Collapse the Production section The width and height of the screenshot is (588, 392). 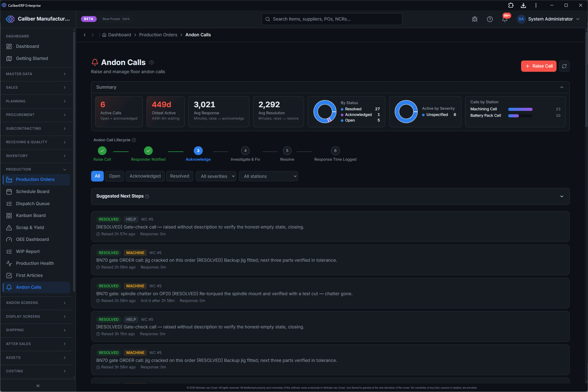pos(36,169)
